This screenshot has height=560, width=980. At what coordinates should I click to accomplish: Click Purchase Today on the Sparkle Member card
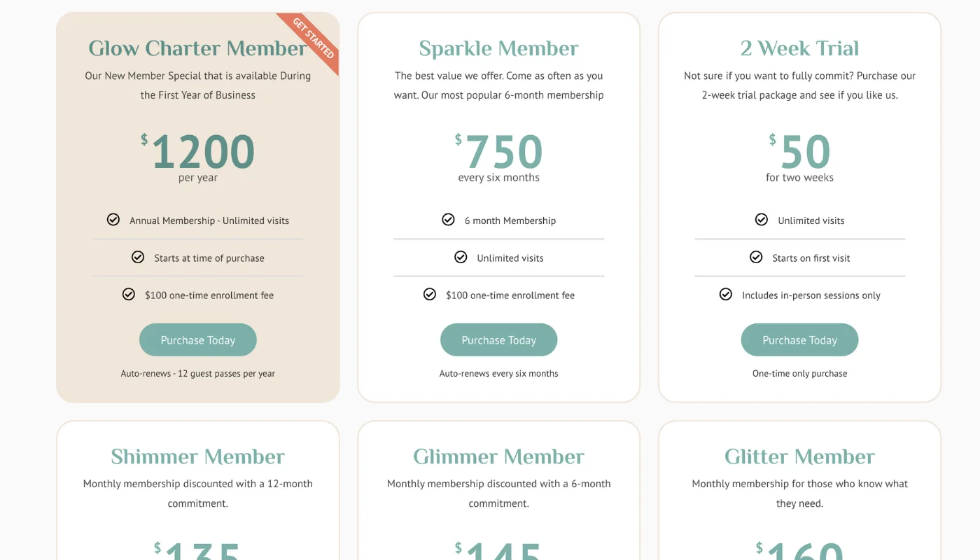click(x=498, y=339)
